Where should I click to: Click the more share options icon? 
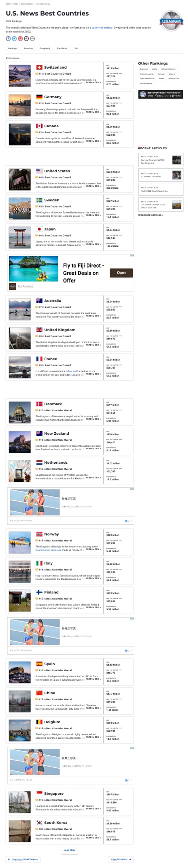click(x=33, y=38)
